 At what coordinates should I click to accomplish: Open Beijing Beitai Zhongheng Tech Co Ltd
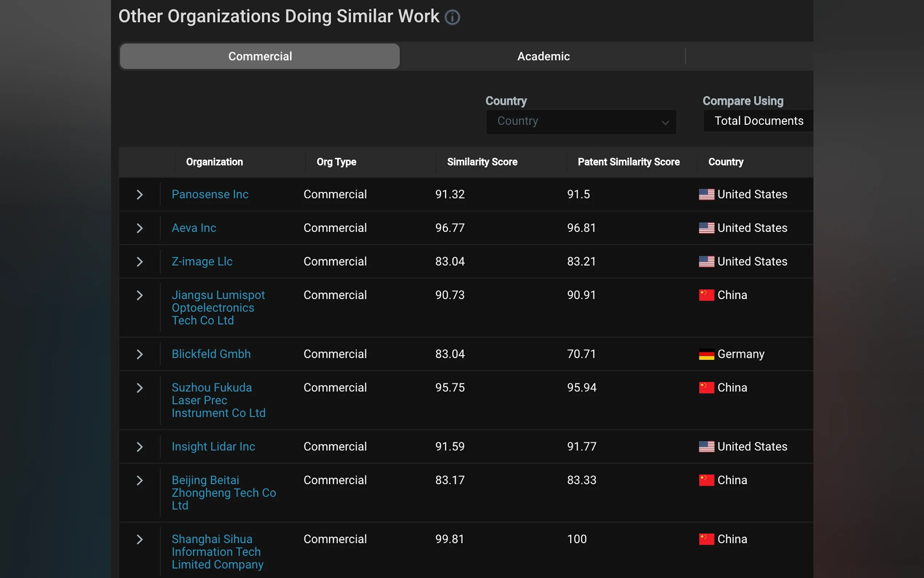(224, 493)
